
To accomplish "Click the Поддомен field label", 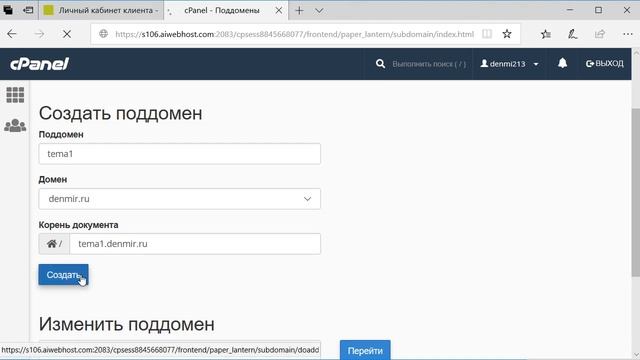I will tap(61, 135).
